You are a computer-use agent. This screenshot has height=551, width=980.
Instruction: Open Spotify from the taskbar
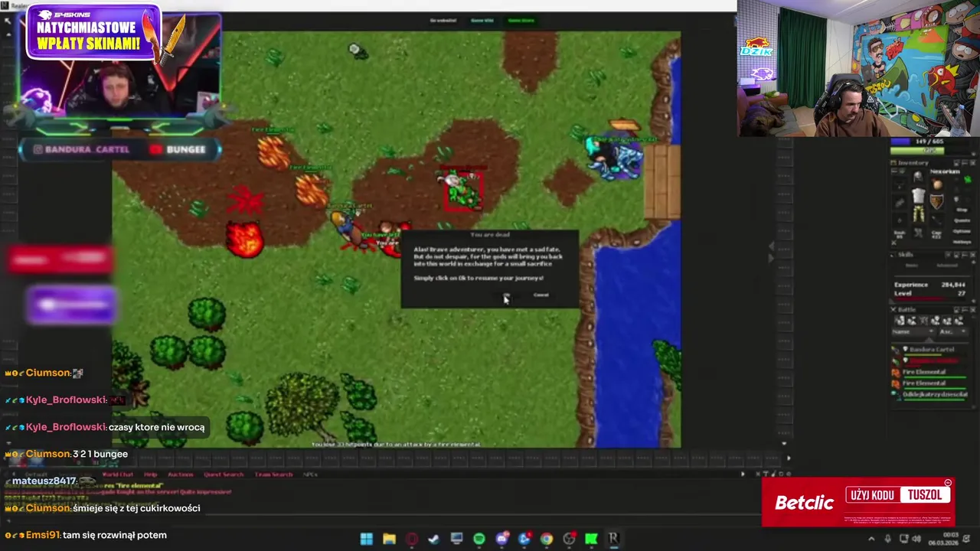pyautogui.click(x=479, y=539)
